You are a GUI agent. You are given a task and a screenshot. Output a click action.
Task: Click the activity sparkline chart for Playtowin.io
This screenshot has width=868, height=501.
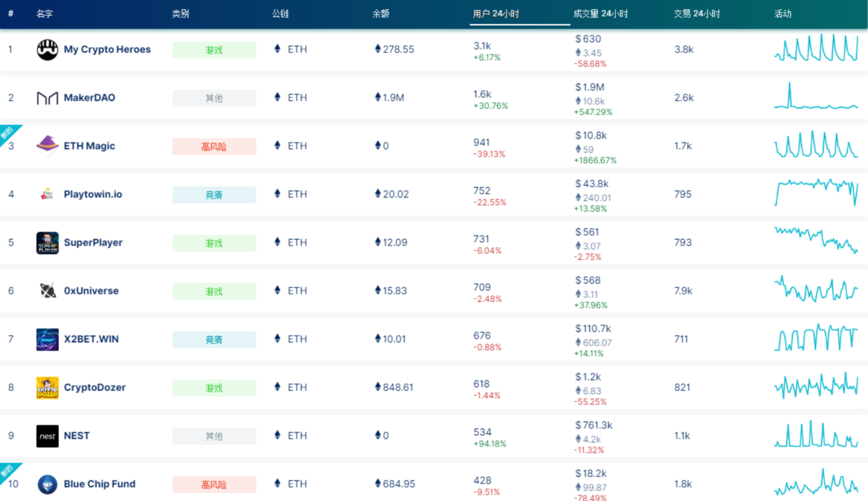click(816, 192)
